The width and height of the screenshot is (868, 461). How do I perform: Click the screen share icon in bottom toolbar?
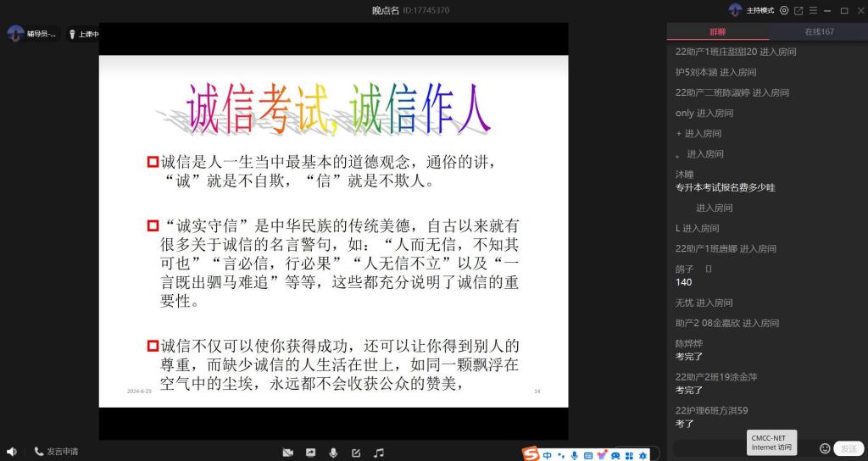(311, 453)
